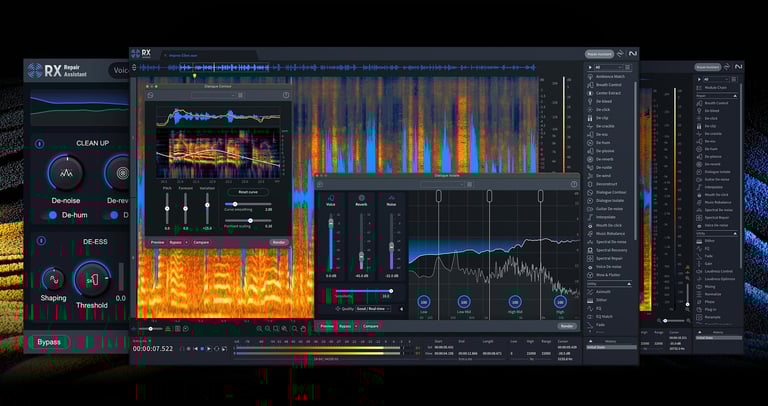Click the zoom-in magnifier in bottom toolbar
768x406 pixels.
pos(260,329)
